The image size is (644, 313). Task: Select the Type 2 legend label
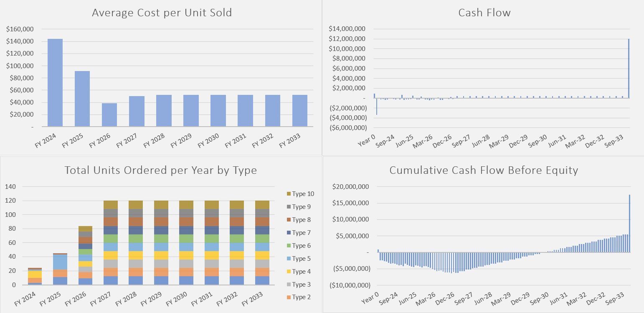click(301, 298)
